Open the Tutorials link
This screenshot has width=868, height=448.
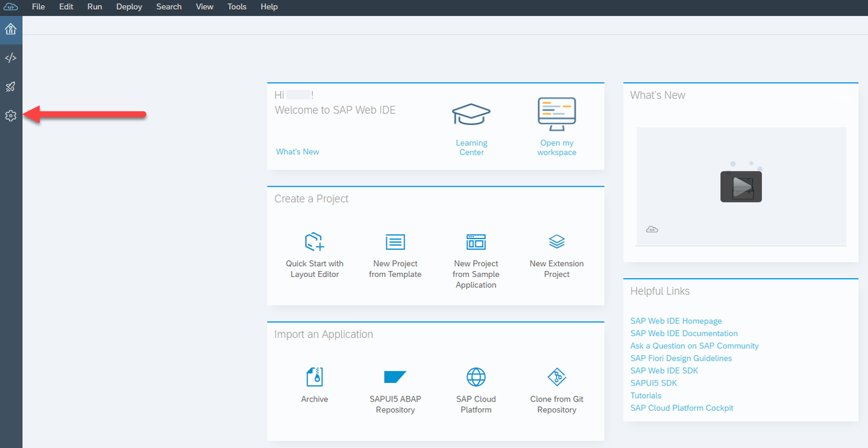(646, 396)
